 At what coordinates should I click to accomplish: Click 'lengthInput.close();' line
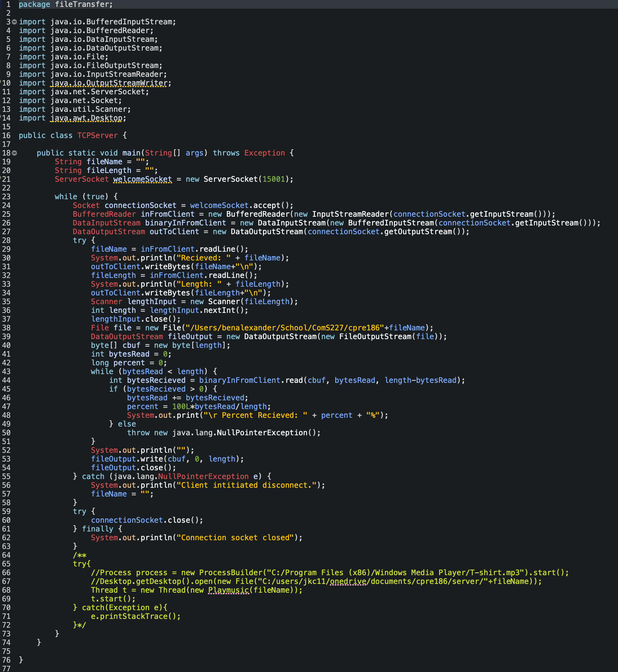pos(136,319)
